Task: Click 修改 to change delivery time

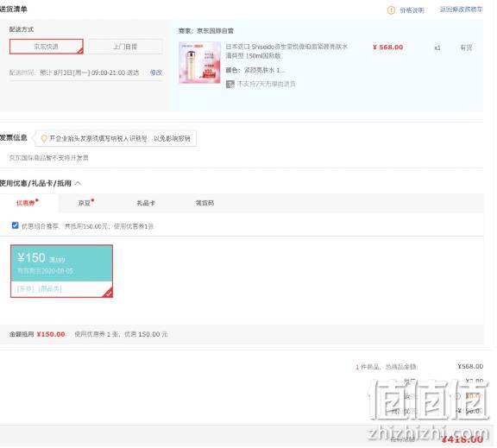Action: coord(156,73)
